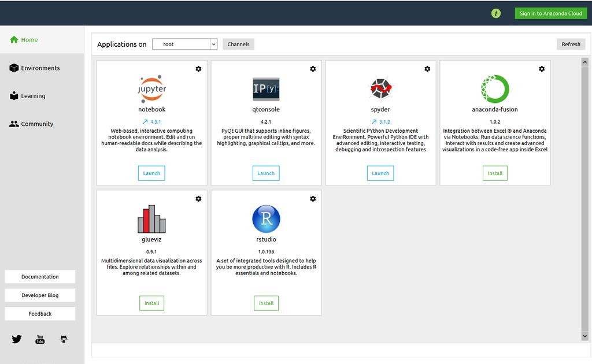Screen dimensions: 592x364
Task: Open settings gear on rstudio card
Action: point(313,199)
